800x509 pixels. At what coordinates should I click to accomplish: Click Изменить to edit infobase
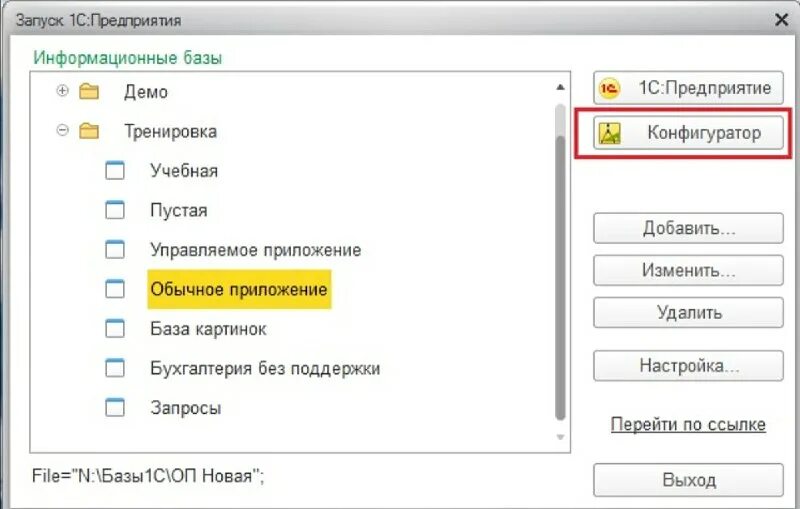pos(688,270)
